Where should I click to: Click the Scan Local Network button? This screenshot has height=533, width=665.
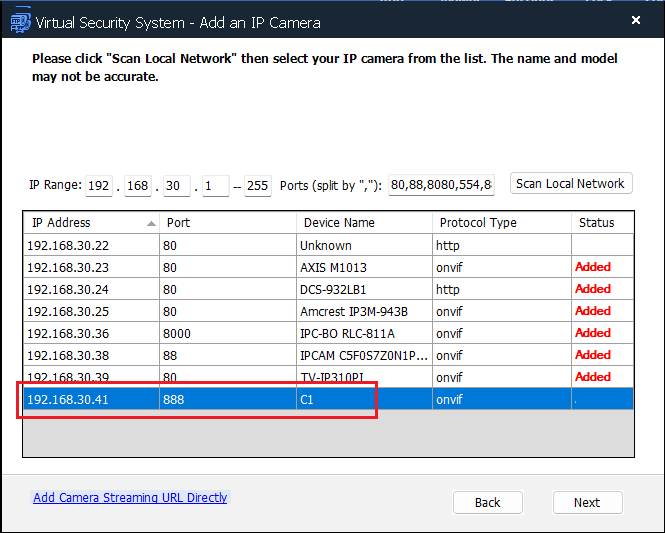coord(570,184)
